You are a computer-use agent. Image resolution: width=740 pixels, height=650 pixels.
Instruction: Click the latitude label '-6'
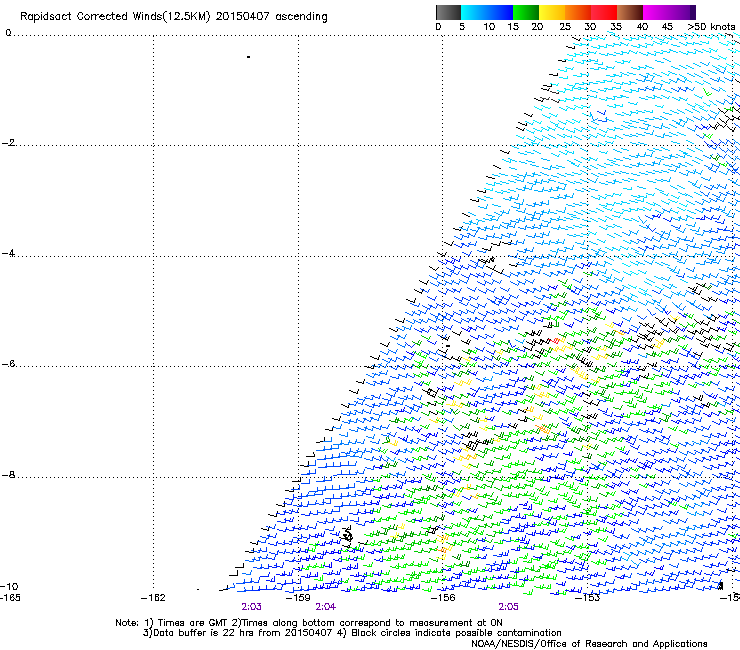click(x=8, y=364)
